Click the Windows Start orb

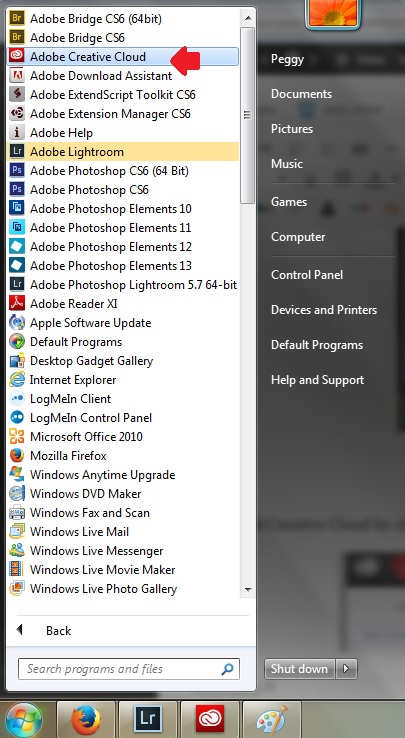click(24, 720)
